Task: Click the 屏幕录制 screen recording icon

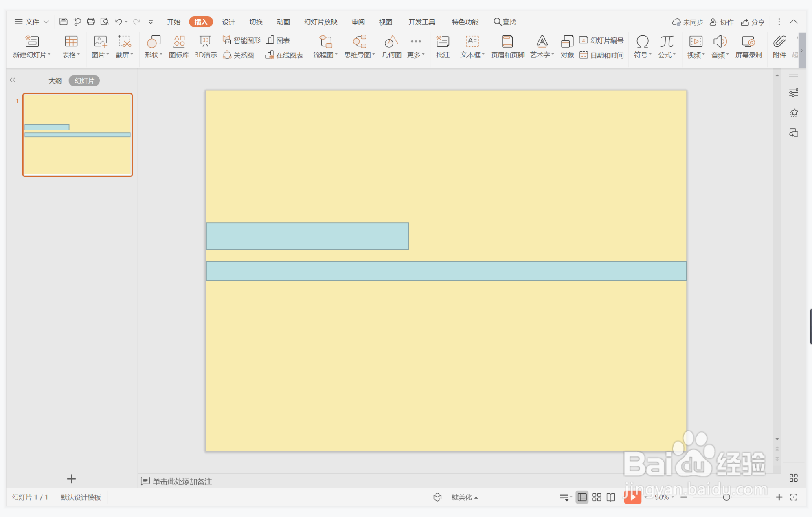Action: 748,46
